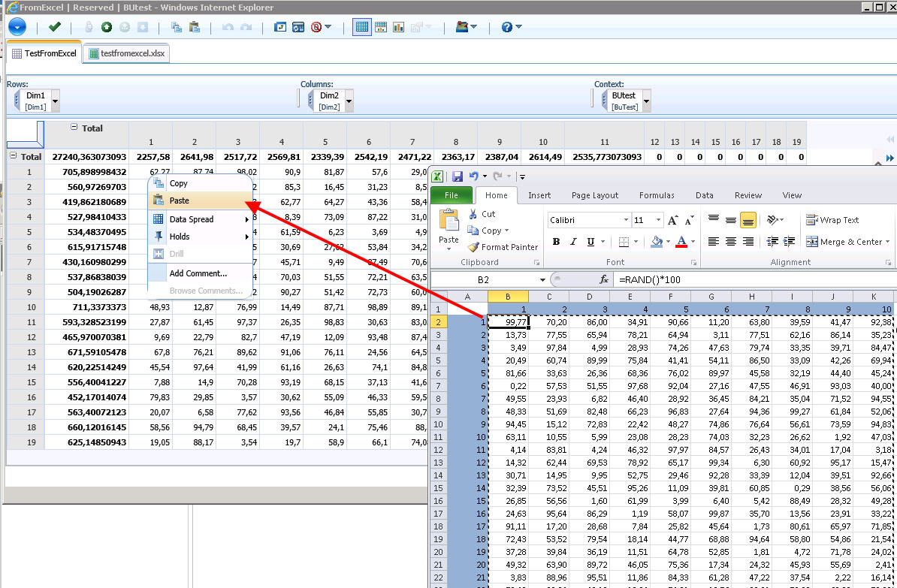
Task: Click the swap rows and columns icon
Action: point(279,27)
